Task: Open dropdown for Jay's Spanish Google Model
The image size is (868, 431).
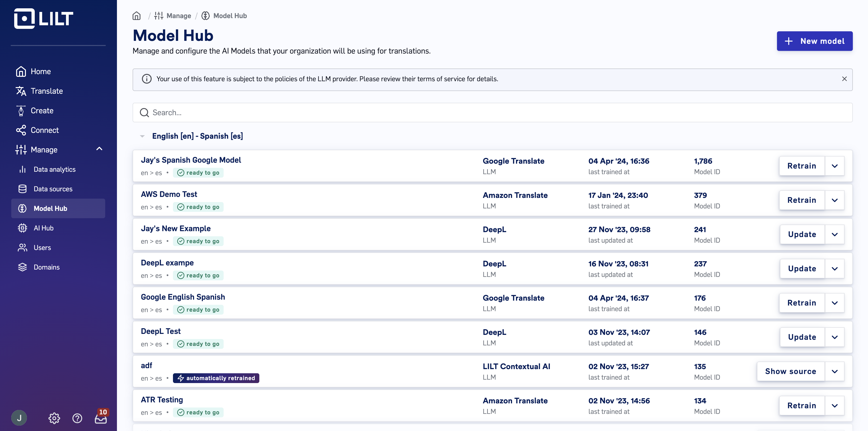Action: tap(834, 166)
